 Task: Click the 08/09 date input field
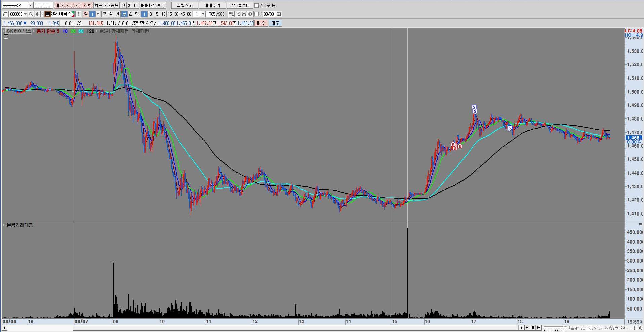coord(269,14)
